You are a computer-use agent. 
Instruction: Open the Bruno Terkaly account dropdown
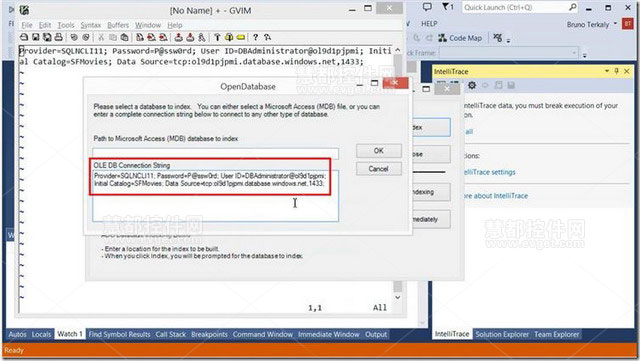click(x=615, y=24)
